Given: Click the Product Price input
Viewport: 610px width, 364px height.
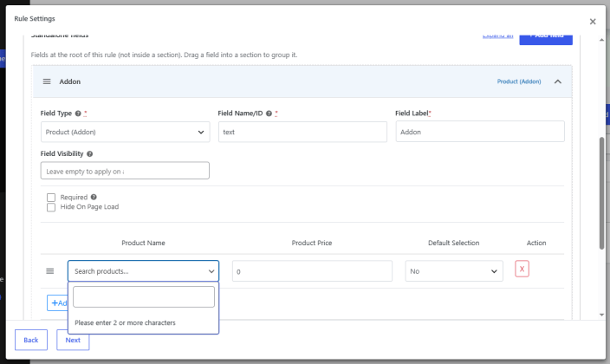Looking at the screenshot, I should 312,271.
